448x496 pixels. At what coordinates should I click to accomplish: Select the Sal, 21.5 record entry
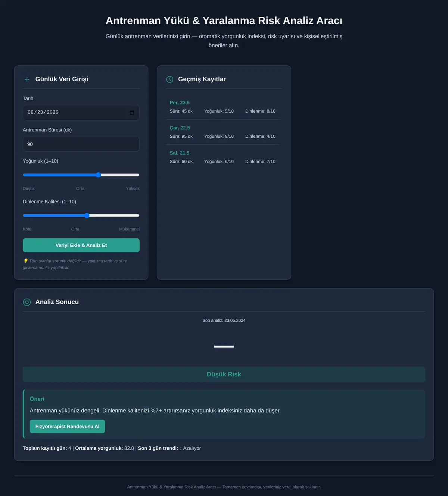pyautogui.click(x=223, y=157)
